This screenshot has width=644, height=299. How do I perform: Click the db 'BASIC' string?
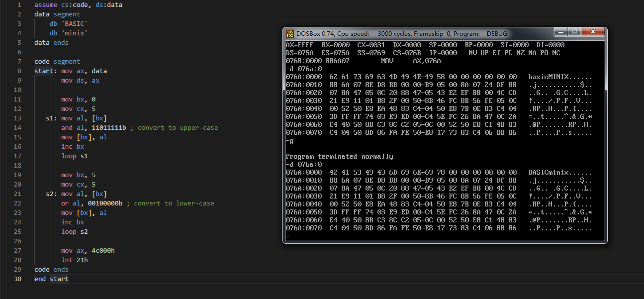click(75, 23)
